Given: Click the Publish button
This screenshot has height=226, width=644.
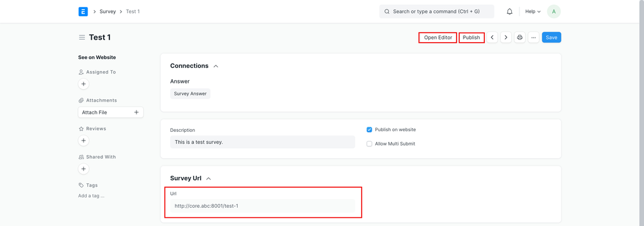Looking at the screenshot, I should click(x=472, y=37).
